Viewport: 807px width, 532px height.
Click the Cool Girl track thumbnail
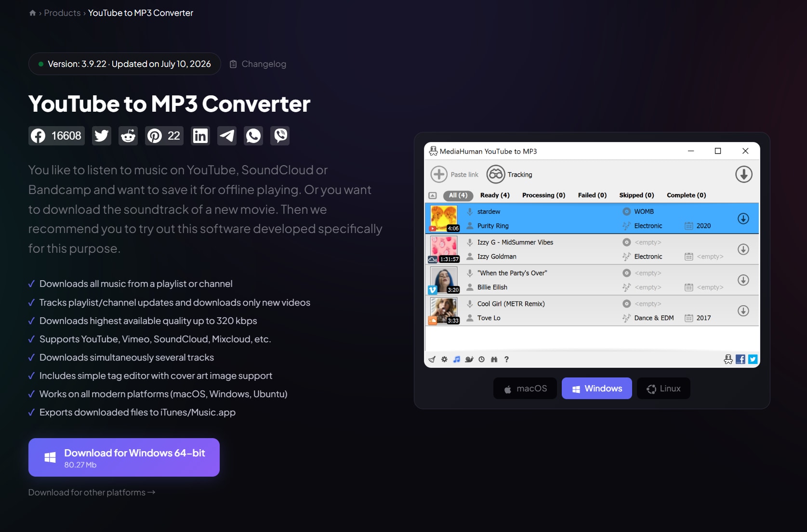[444, 311]
